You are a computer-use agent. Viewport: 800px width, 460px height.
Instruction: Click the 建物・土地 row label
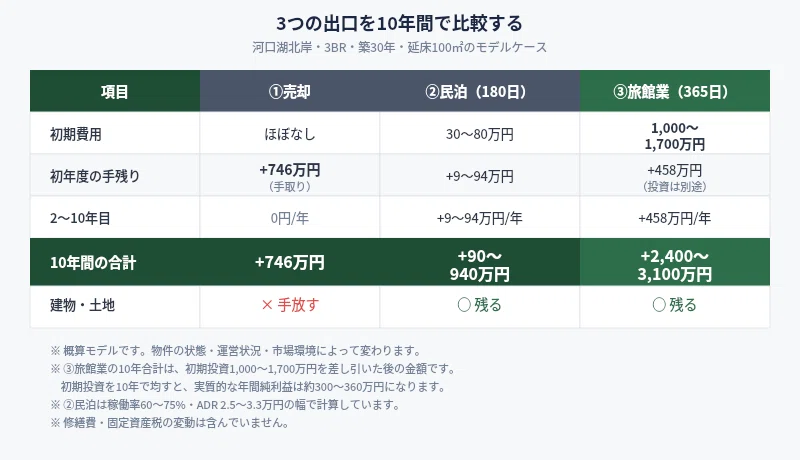tap(82, 305)
